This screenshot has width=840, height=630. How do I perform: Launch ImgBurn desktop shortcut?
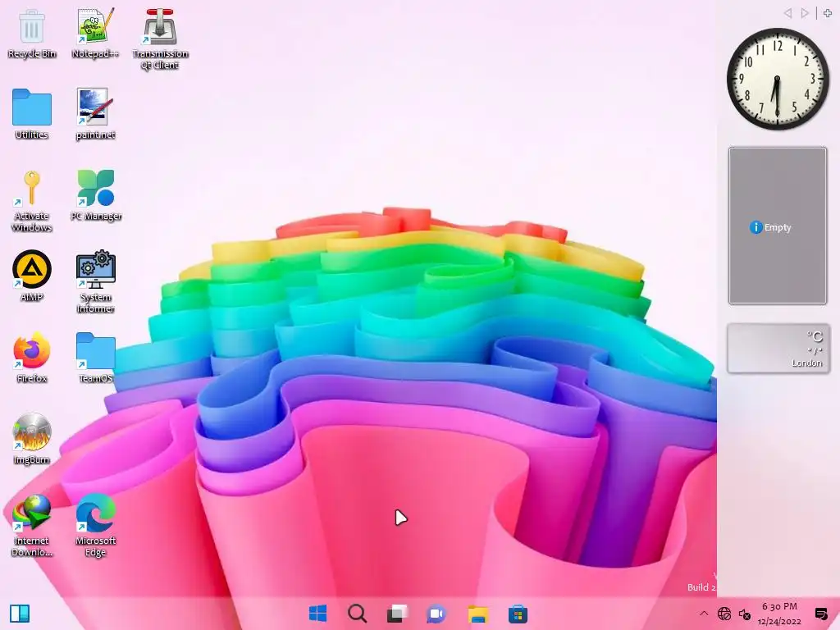pyautogui.click(x=32, y=439)
